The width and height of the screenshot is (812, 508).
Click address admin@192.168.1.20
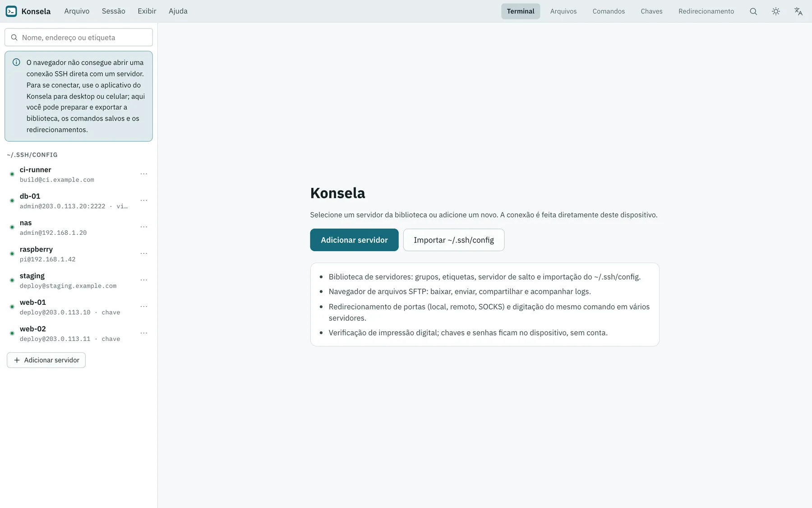(53, 233)
